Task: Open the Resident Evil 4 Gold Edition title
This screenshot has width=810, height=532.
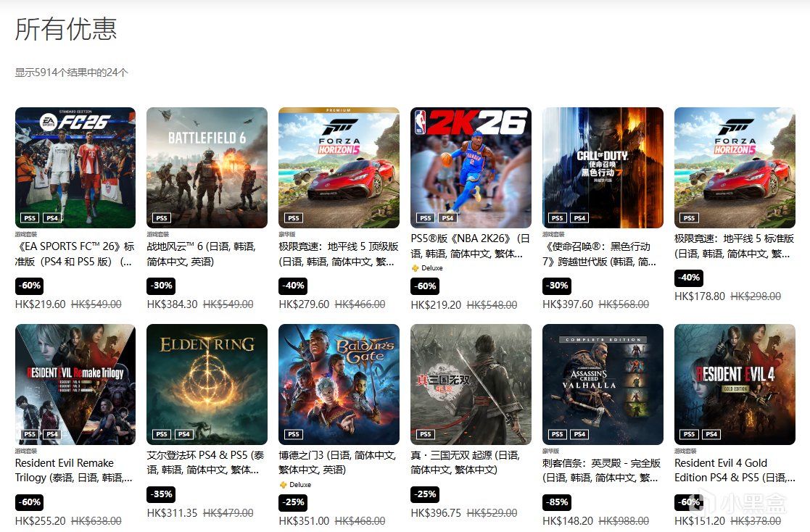Action: coord(735,470)
